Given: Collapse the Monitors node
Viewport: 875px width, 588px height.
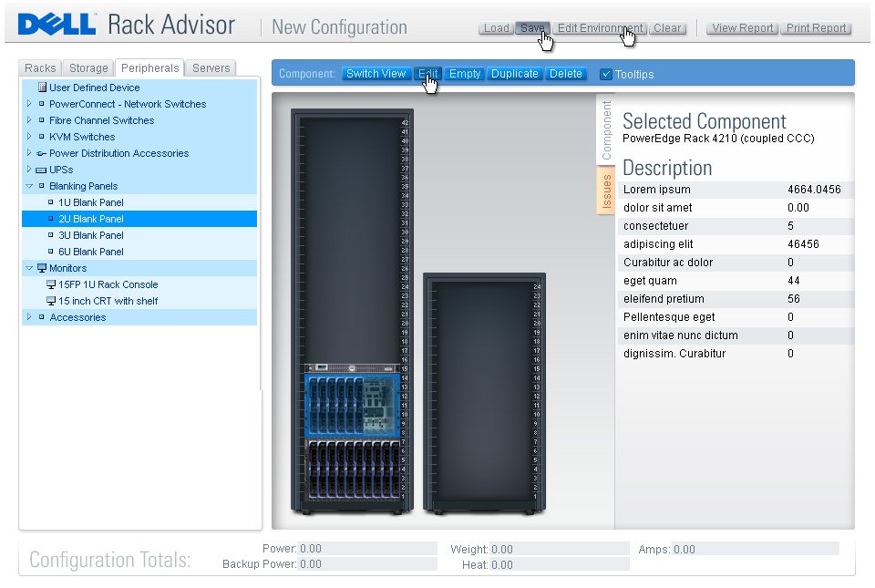Looking at the screenshot, I should tap(29, 268).
